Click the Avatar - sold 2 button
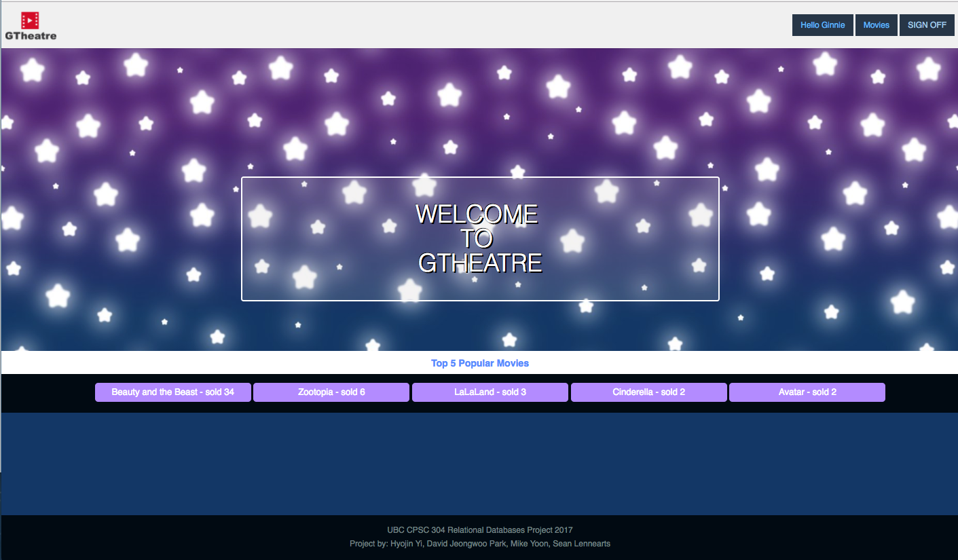The width and height of the screenshot is (958, 560). point(807,392)
